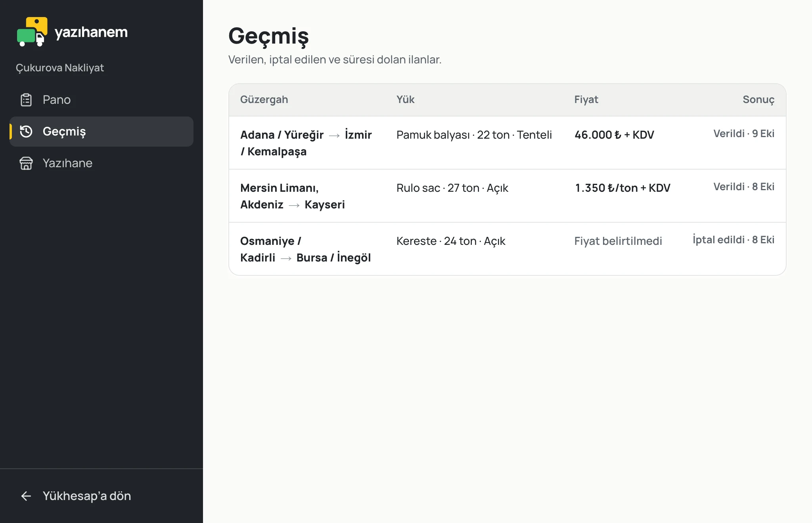Go back via Yükhesap'a dön link

click(101, 496)
